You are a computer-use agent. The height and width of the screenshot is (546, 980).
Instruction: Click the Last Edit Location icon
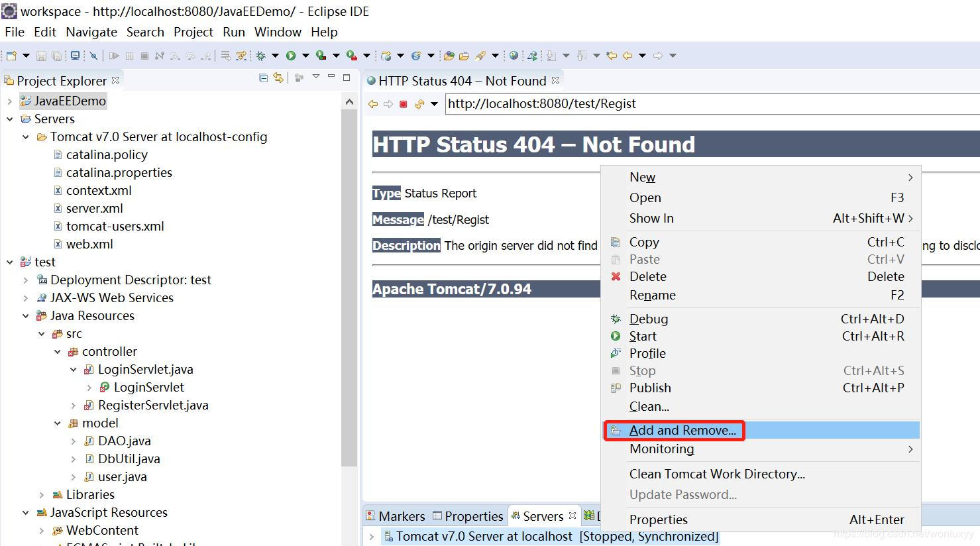612,56
